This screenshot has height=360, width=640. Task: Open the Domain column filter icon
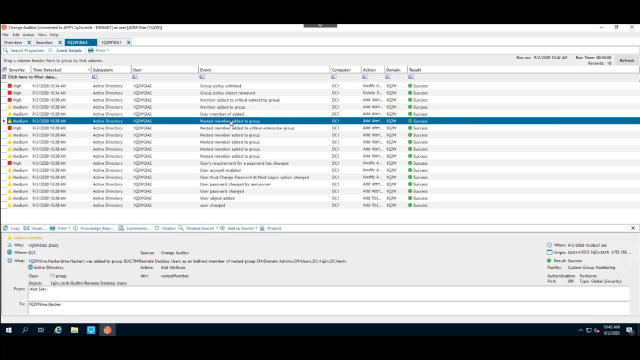(x=387, y=77)
